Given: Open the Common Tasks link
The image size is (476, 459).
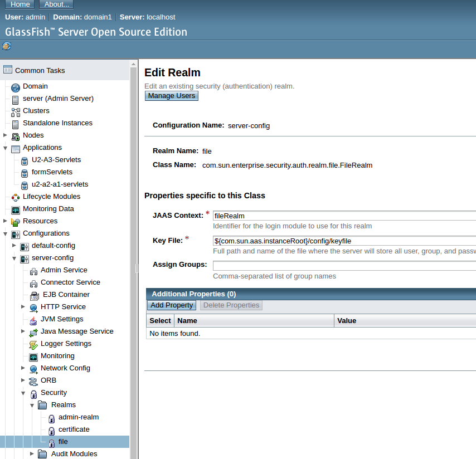Looking at the screenshot, I should tap(40, 70).
